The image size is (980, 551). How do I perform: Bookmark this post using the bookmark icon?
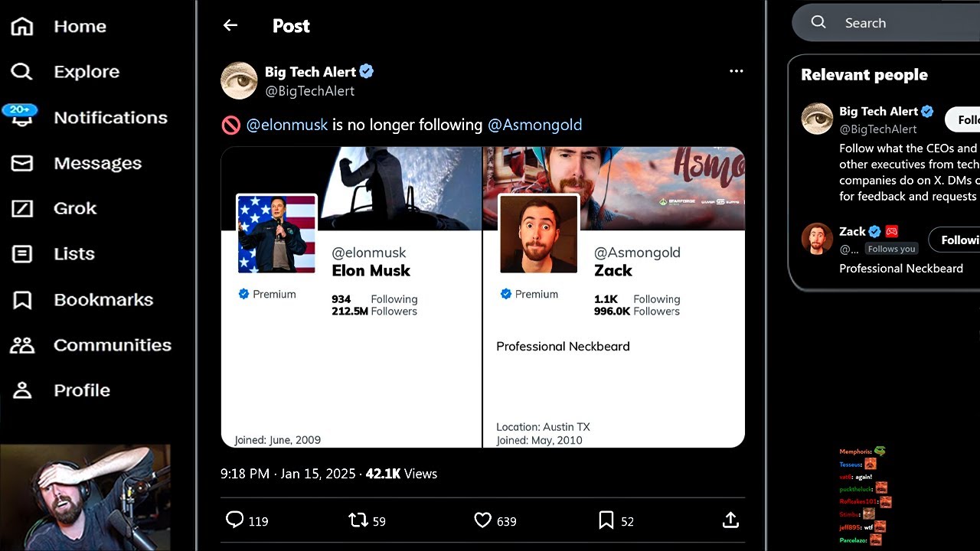pyautogui.click(x=606, y=520)
